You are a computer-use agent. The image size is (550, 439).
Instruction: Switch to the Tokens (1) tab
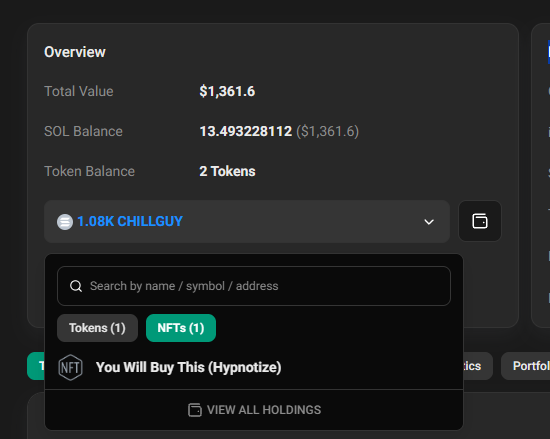(x=97, y=328)
